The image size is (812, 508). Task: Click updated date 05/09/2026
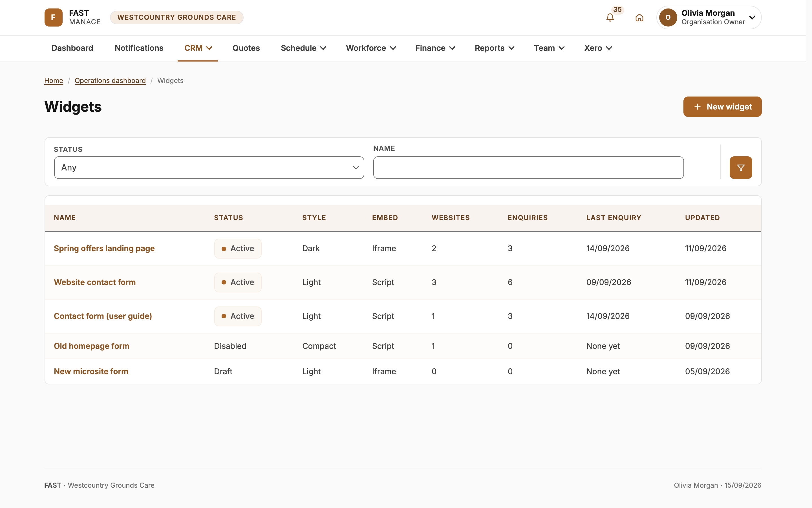click(x=707, y=371)
